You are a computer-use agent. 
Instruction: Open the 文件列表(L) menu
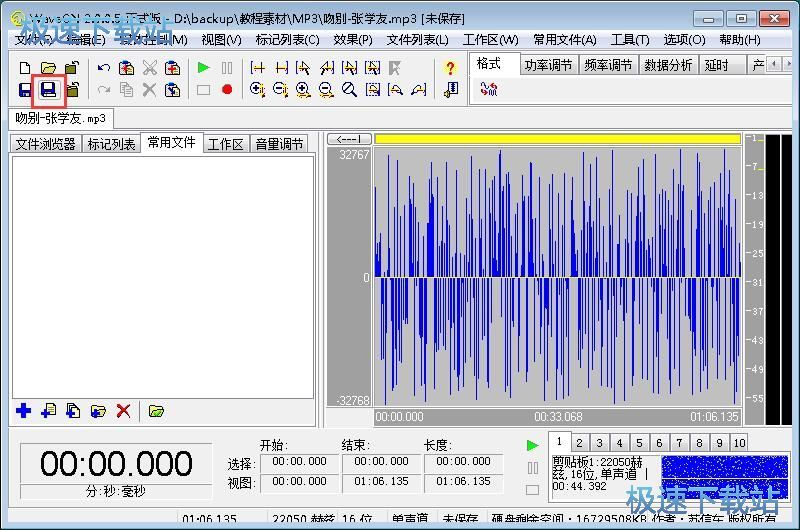pyautogui.click(x=417, y=40)
